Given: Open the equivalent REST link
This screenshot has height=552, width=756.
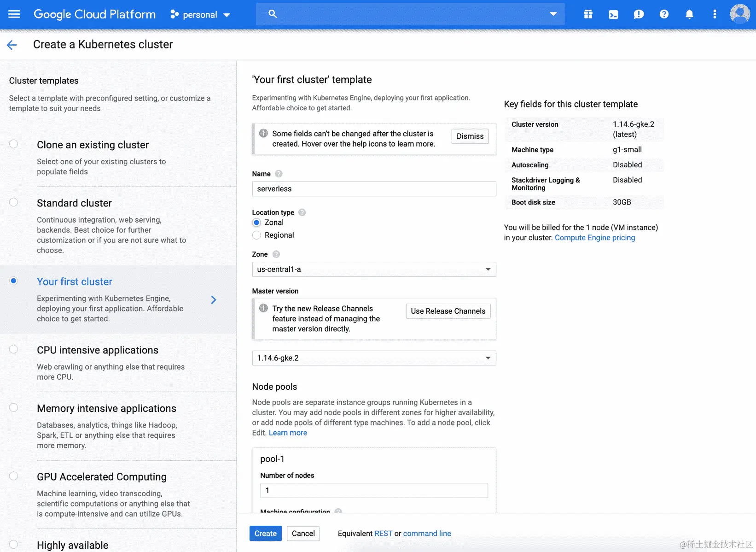Looking at the screenshot, I should (x=384, y=534).
